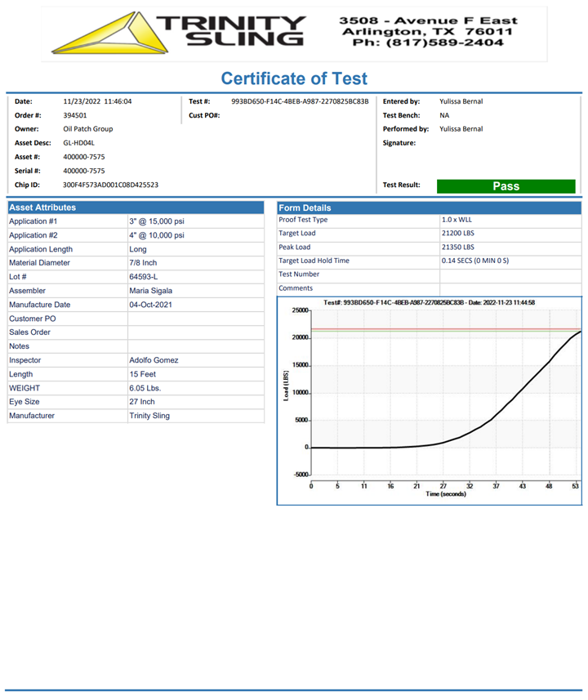This screenshot has height=700, width=588.
Task: Click the Order # value 394501
Action: coord(75,115)
